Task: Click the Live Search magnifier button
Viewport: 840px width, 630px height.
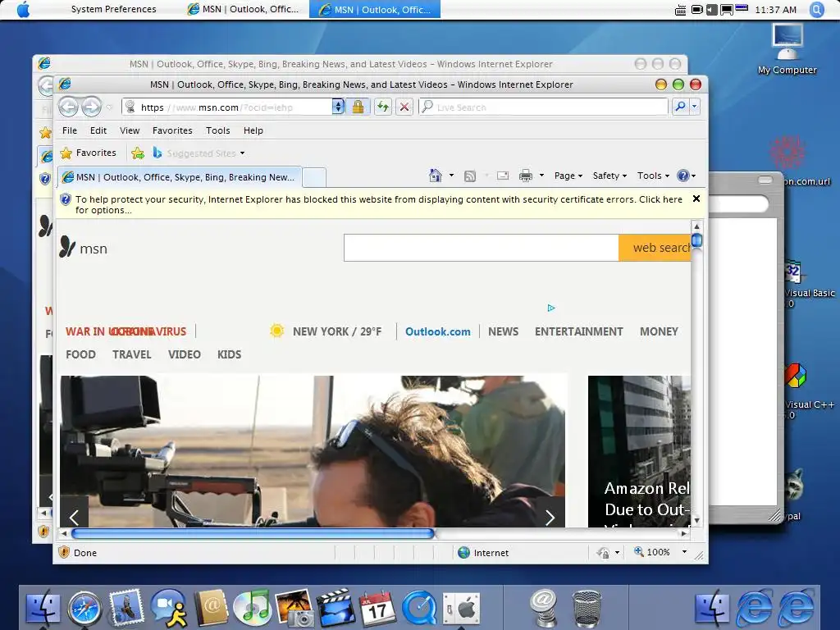Action: pyautogui.click(x=680, y=107)
